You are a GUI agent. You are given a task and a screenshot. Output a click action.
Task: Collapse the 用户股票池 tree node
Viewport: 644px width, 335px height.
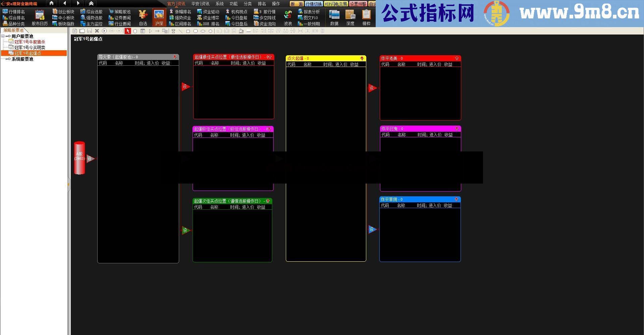tap(3, 36)
